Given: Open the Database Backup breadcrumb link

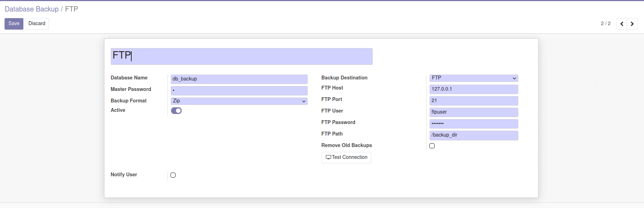Looking at the screenshot, I should pos(32,9).
